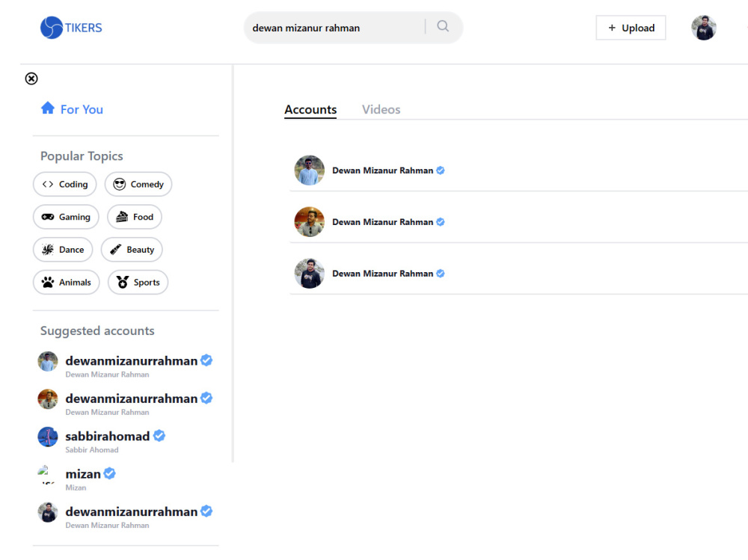The height and width of the screenshot is (560, 748).
Task: Click second suggested dewanmizanurrahman avatar
Action: tap(48, 399)
